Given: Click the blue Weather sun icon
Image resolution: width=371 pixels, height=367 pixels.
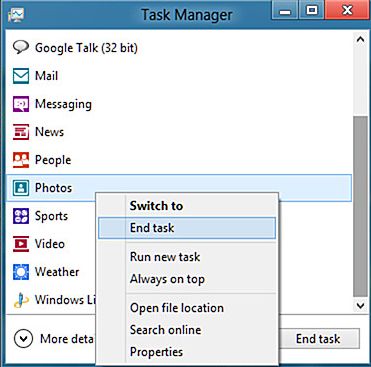Looking at the screenshot, I should pos(21,272).
